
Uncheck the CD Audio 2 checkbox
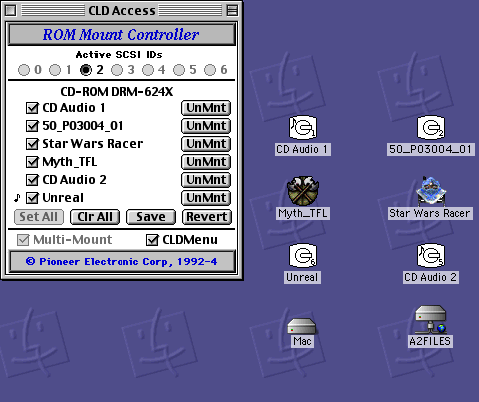tap(32, 180)
